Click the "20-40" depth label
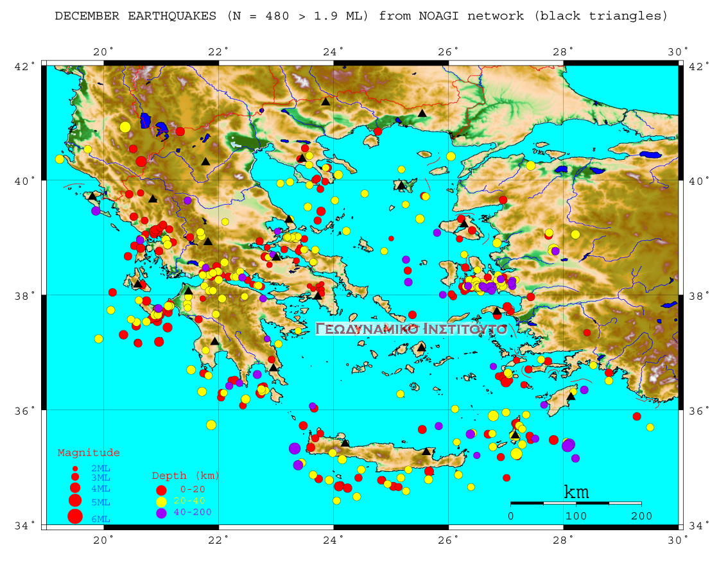The width and height of the screenshot is (728, 561). 189,501
